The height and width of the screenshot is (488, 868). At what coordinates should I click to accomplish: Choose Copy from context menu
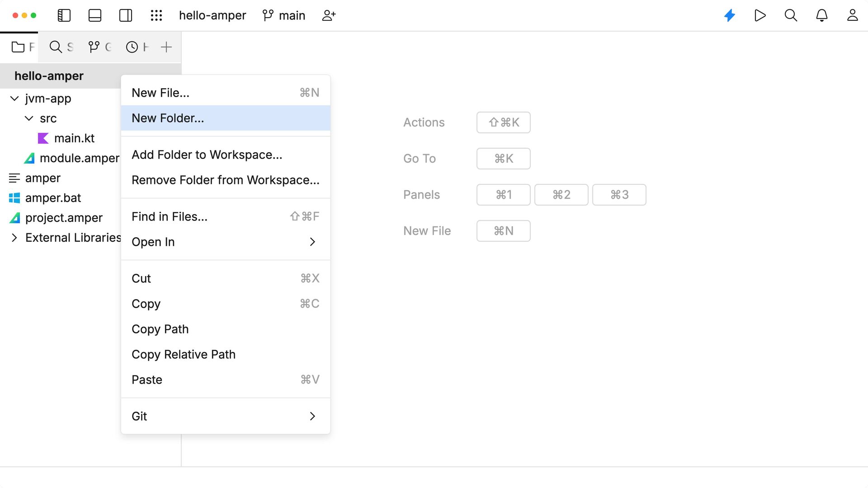226,304
